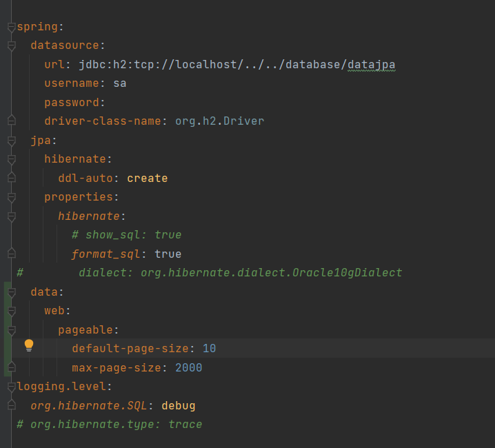Click the 'username' key text
Viewport: 495px width, 448px height.
point(72,83)
